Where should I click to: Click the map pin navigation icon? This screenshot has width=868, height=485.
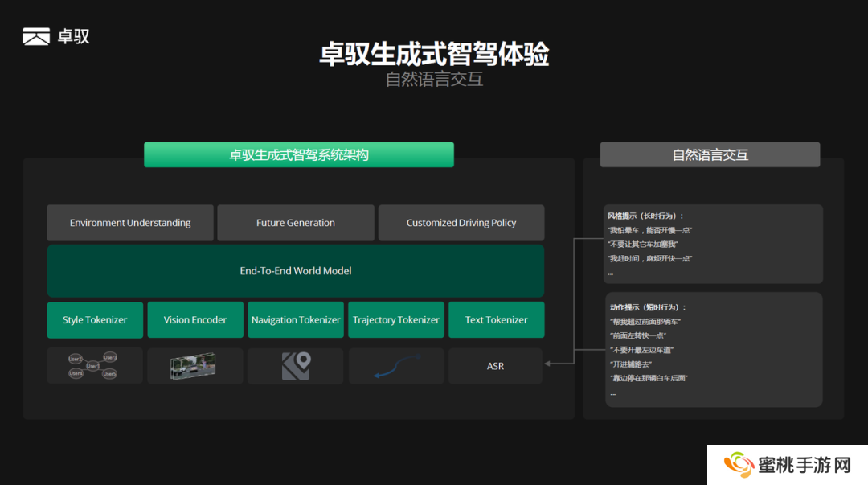pyautogui.click(x=295, y=366)
